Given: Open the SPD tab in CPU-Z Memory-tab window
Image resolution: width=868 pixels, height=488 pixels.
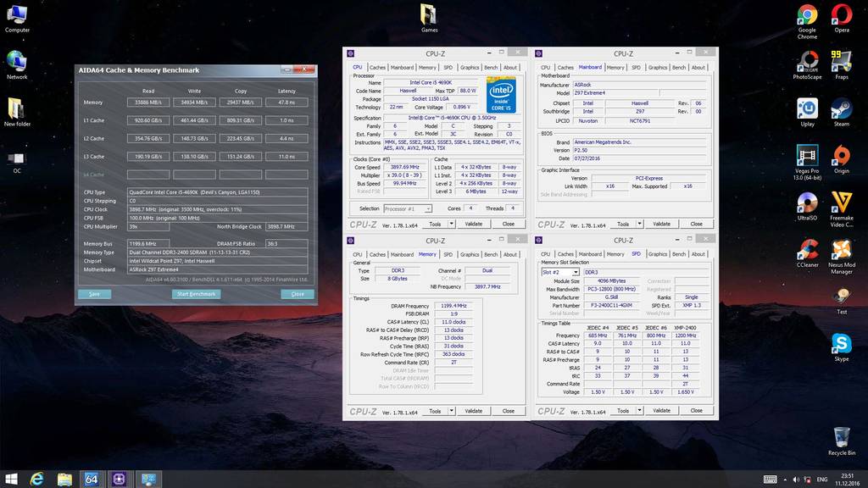Looking at the screenshot, I should coord(448,254).
